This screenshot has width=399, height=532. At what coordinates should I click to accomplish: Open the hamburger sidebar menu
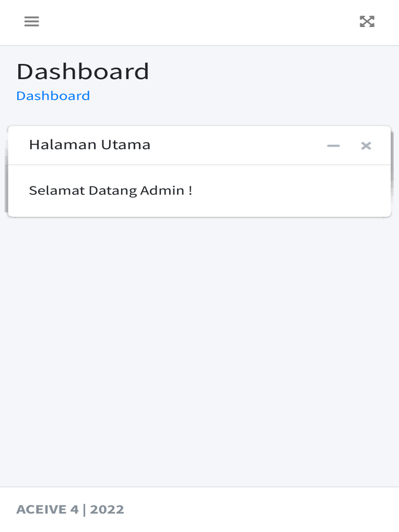click(x=32, y=21)
